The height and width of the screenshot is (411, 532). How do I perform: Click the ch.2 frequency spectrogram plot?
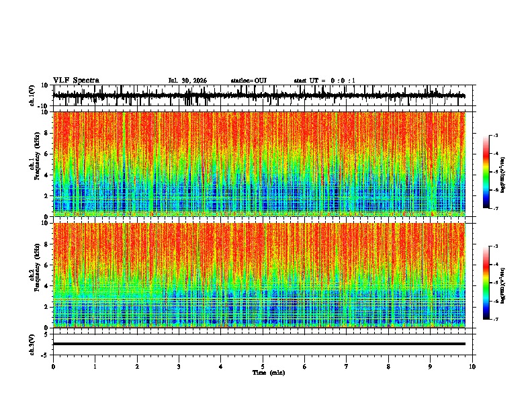[259, 275]
